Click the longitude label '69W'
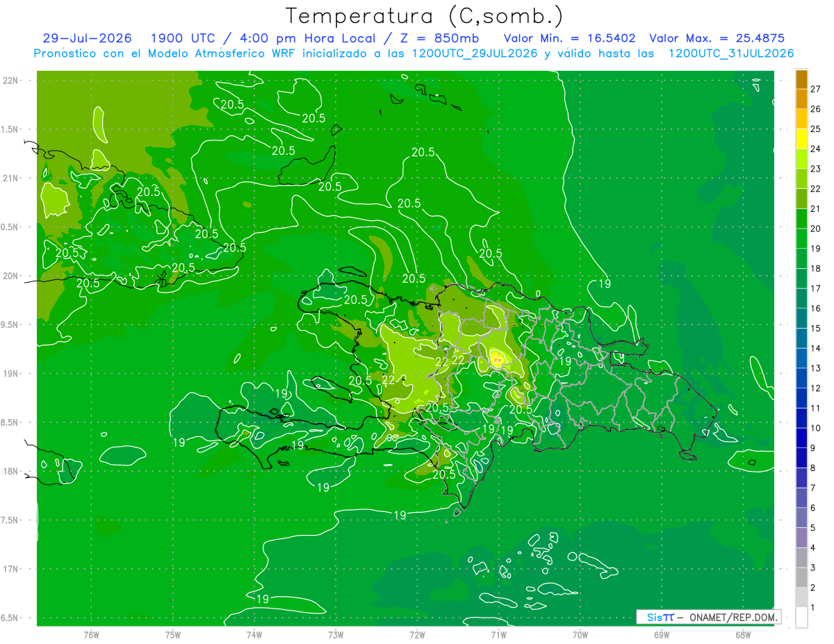 point(662,635)
